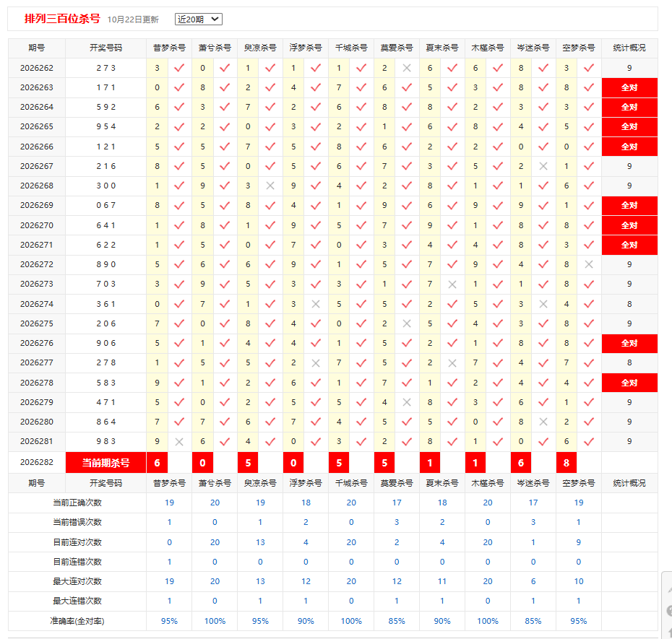Image resolution: width=672 pixels, height=639 pixels.
Task: Click the check mark for 萧兮杀号 in row 2026281
Action: [x=225, y=442]
